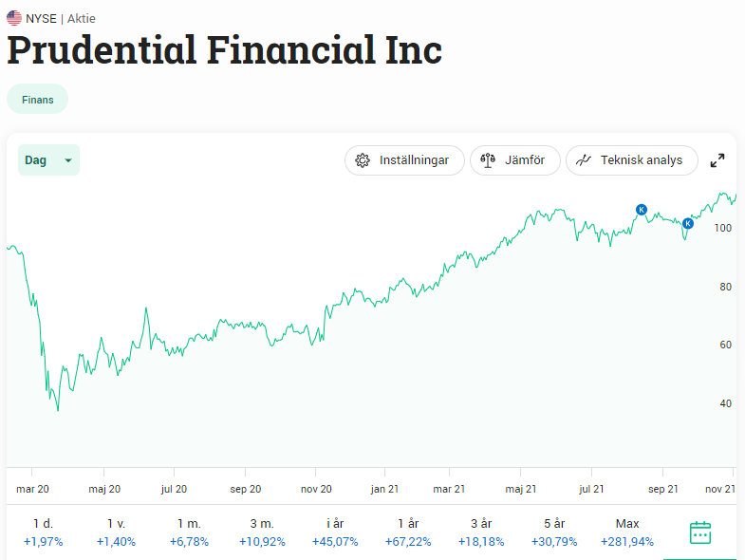Open the Inställningar gear icon
The height and width of the screenshot is (560, 745).
363,160
